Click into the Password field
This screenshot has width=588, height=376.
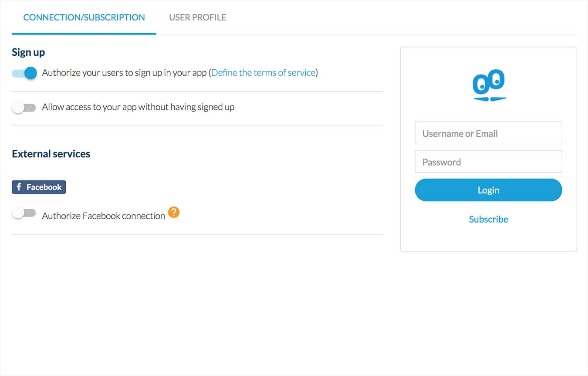point(488,162)
